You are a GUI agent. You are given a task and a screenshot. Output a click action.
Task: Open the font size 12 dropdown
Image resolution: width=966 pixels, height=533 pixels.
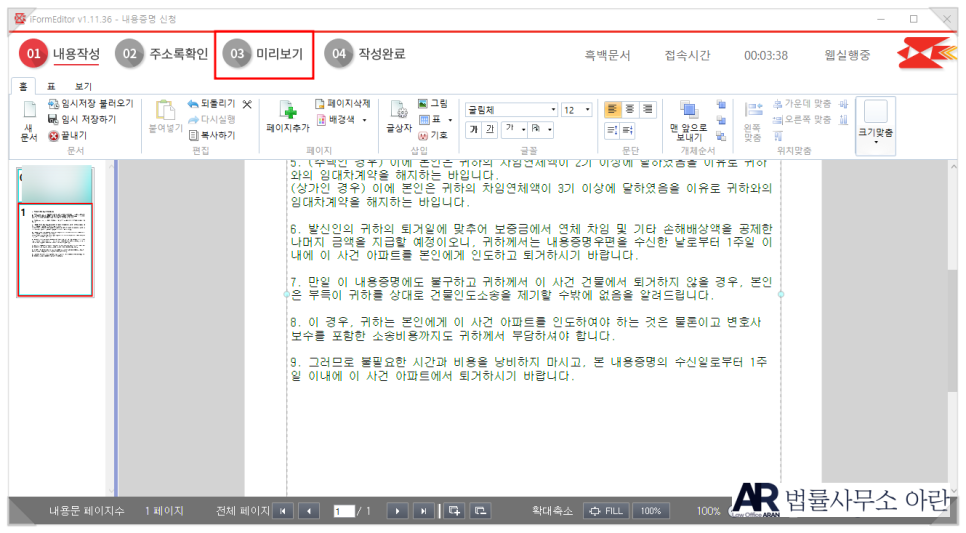pyautogui.click(x=587, y=110)
